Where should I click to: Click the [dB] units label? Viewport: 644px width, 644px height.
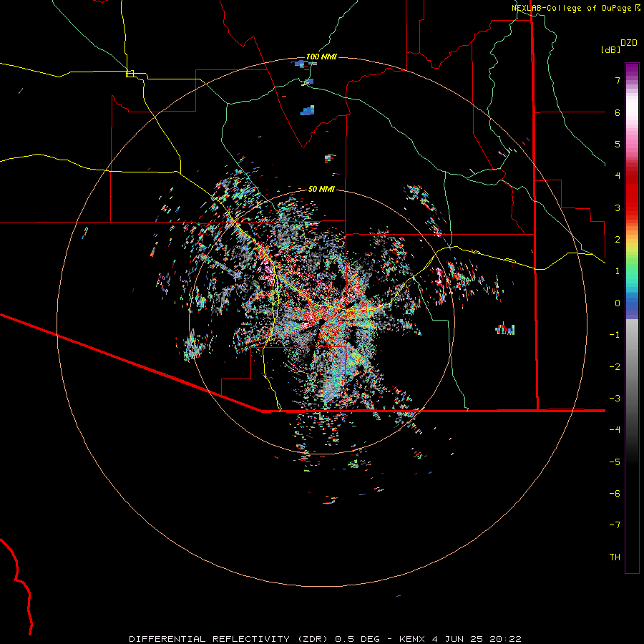point(611,50)
